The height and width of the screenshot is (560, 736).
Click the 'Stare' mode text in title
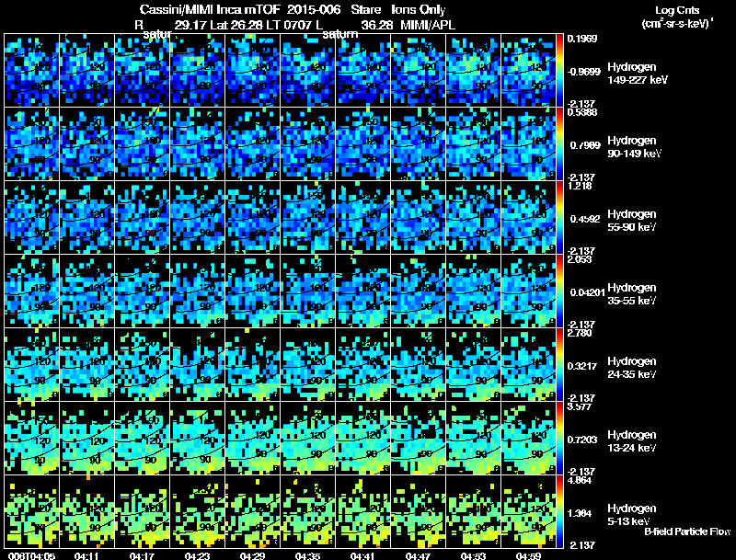[366, 9]
